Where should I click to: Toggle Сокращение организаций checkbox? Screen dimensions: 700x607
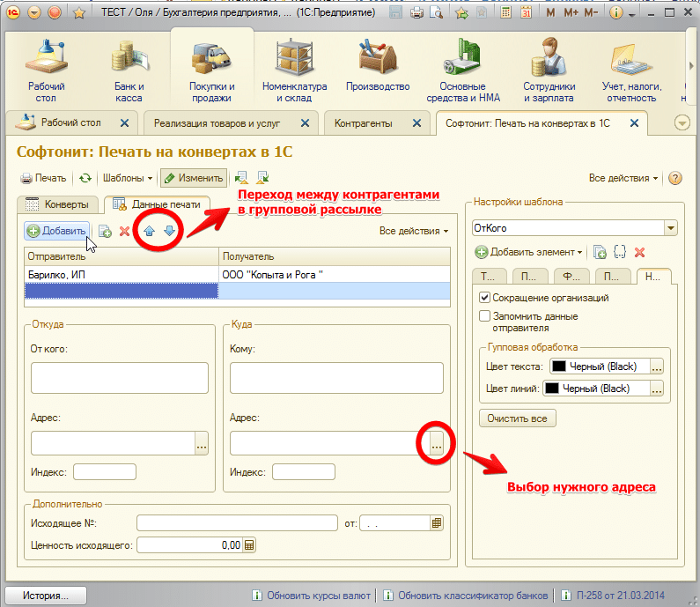pyautogui.click(x=484, y=298)
